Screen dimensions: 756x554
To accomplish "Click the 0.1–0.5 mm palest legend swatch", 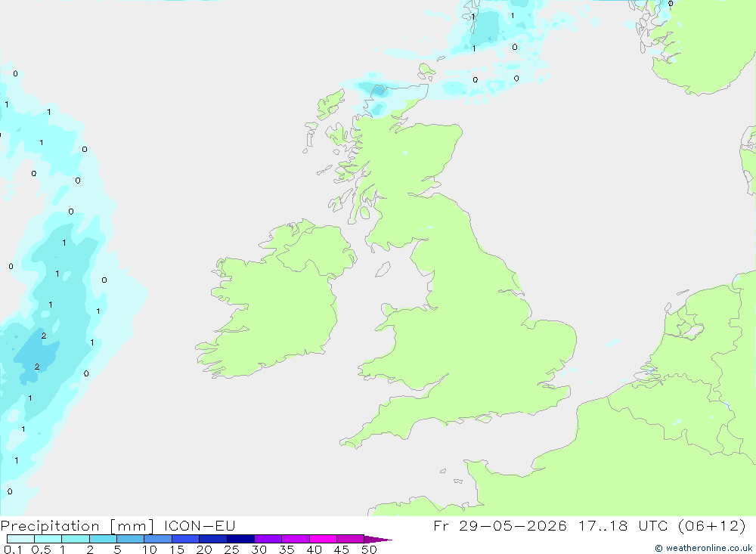I will (x=20, y=539).
